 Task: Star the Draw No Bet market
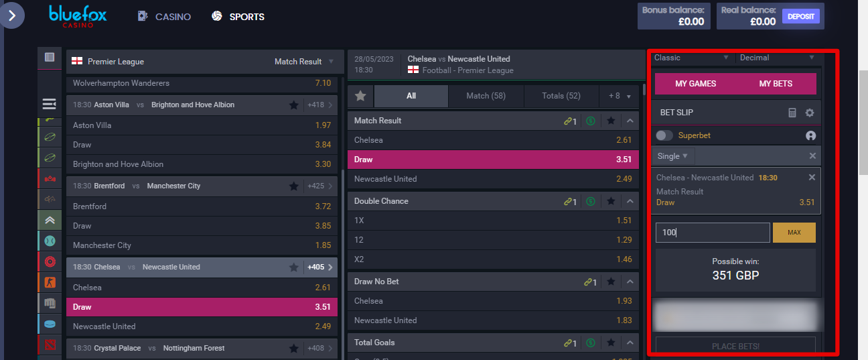click(x=611, y=282)
